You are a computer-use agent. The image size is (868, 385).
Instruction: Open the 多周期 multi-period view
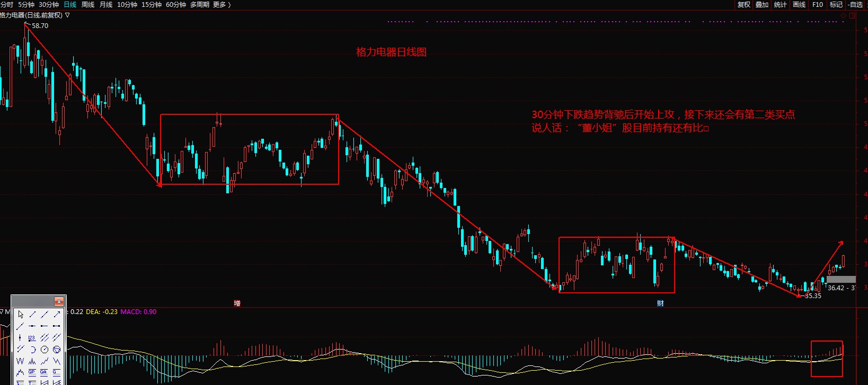[200, 4]
